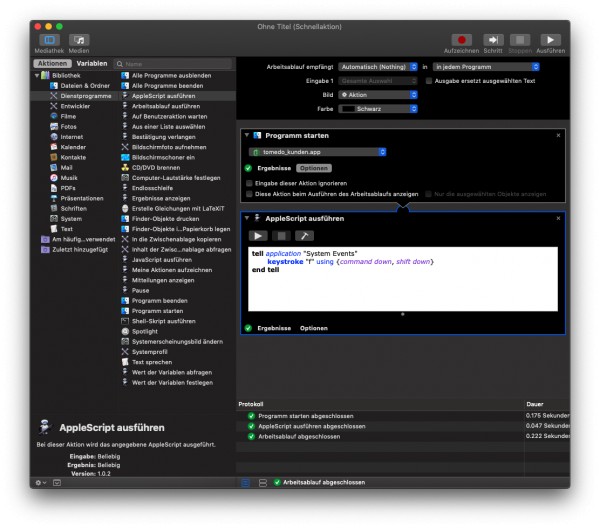600x528 pixels.
Task: Open the in jedem Programm dropdown
Action: 486,67
